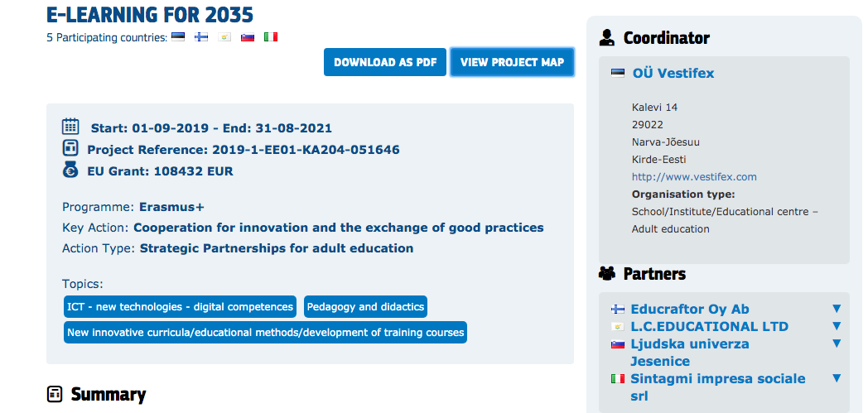Image resolution: width=868 pixels, height=413 pixels.
Task: Expand Educraftor Oy Ab partner details
Action: (837, 309)
